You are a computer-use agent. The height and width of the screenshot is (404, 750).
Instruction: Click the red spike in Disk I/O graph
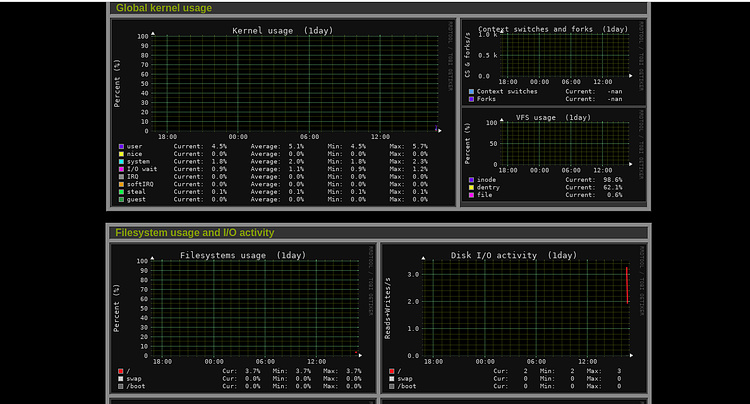(627, 285)
